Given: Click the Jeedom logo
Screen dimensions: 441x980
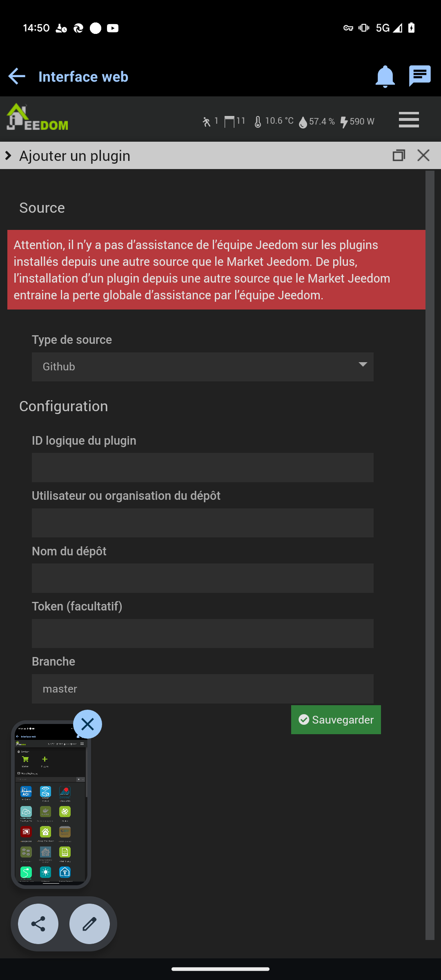Looking at the screenshot, I should point(37,117).
